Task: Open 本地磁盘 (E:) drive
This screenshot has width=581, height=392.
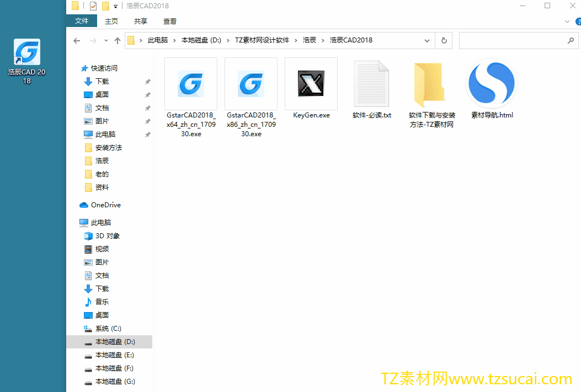Action: tap(109, 355)
